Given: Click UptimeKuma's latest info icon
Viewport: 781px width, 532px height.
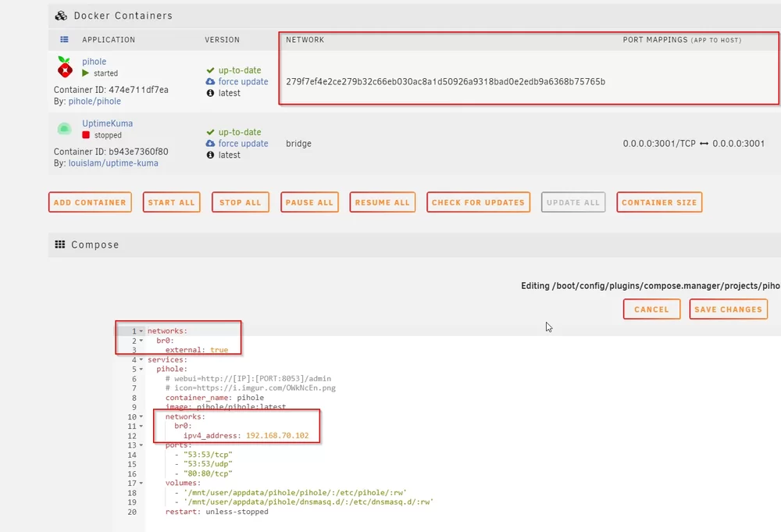Looking at the screenshot, I should pyautogui.click(x=210, y=155).
